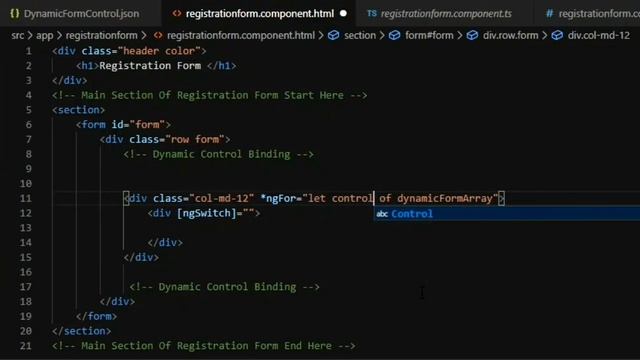The height and width of the screenshot is (360, 640).
Task: Click the hash icon on css tab
Action: [x=549, y=13]
